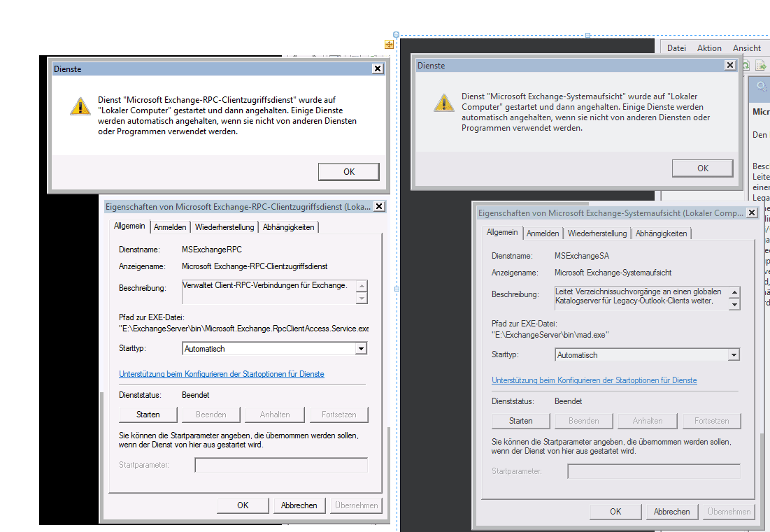
Task: Confirm the RPC-Clientzugriffsdienst warning with OK
Action: (x=349, y=172)
